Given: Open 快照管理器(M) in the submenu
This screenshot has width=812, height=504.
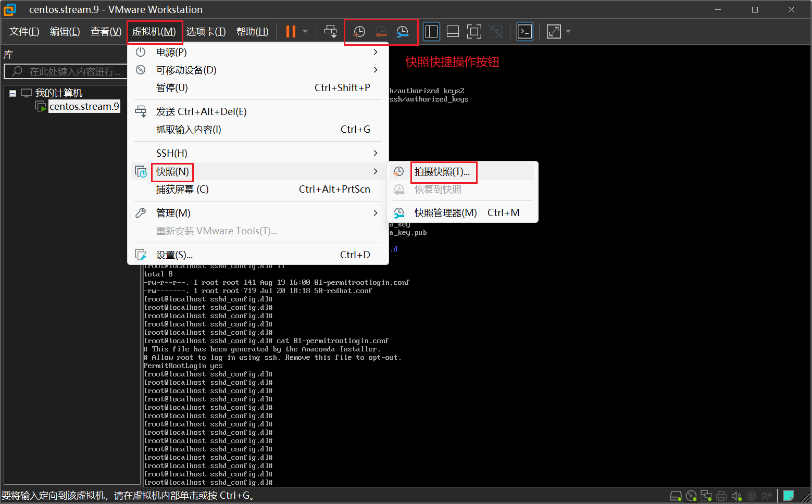Looking at the screenshot, I should [x=463, y=213].
